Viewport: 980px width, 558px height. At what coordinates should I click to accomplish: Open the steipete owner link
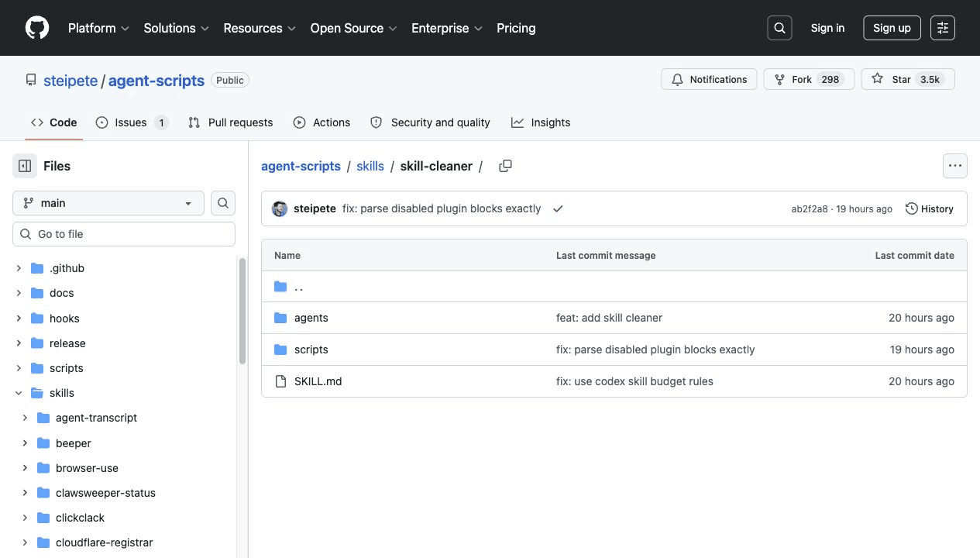pos(70,80)
